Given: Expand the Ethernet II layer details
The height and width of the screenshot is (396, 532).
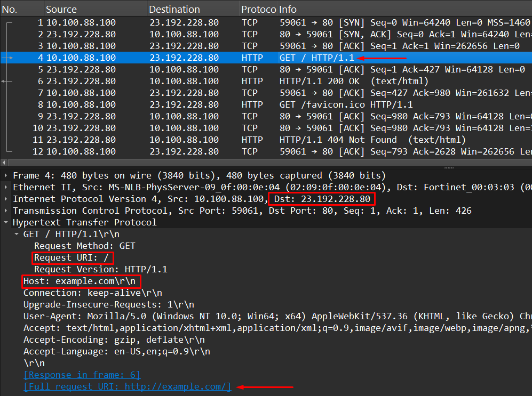Looking at the screenshot, I should click(5, 187).
